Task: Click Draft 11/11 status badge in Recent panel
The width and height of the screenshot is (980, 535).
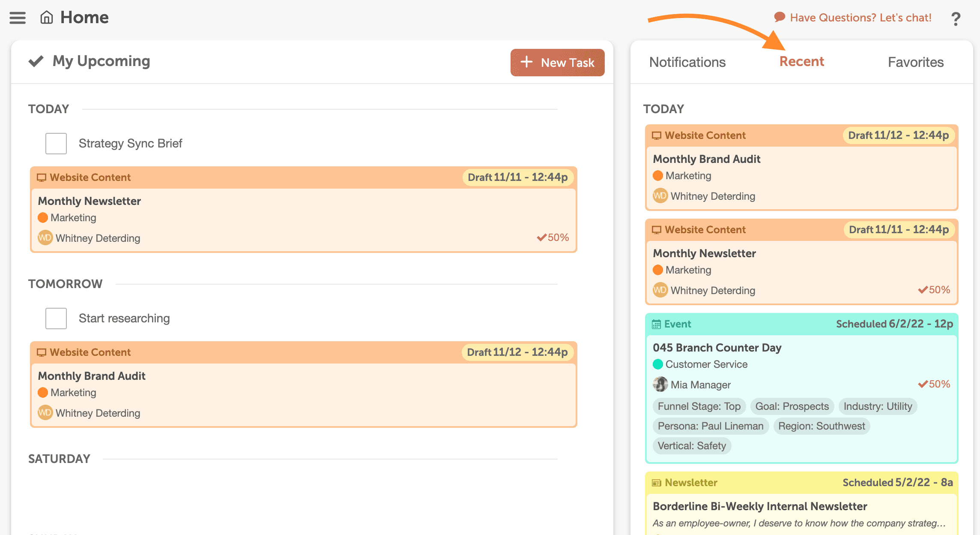Action: (x=899, y=230)
